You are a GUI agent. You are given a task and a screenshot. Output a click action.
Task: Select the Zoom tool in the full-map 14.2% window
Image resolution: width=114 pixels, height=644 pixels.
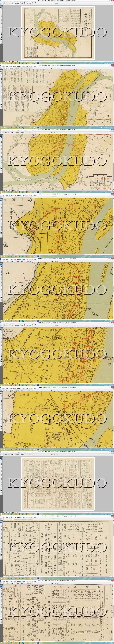click(x=1, y=37)
